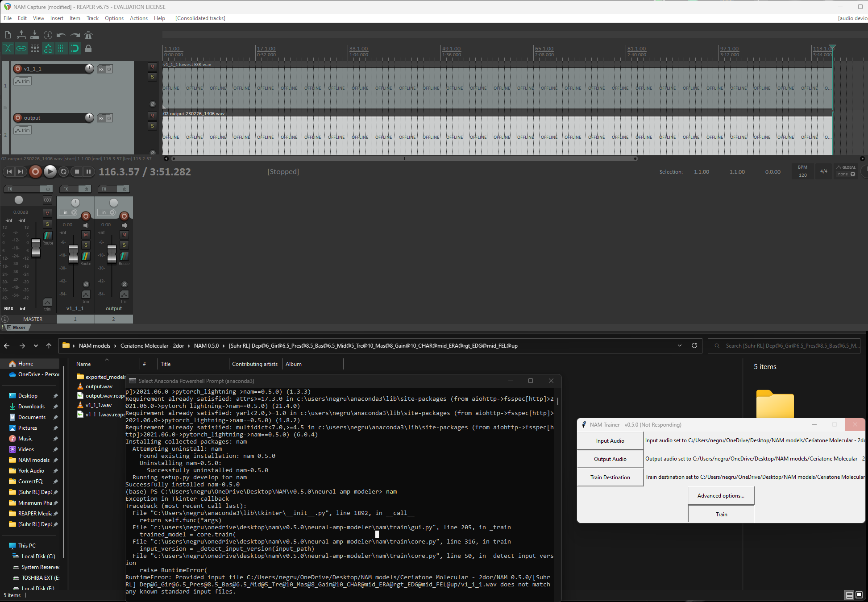868x602 pixels.
Task: Arm recording on the v1_1_1 track
Action: 18,69
